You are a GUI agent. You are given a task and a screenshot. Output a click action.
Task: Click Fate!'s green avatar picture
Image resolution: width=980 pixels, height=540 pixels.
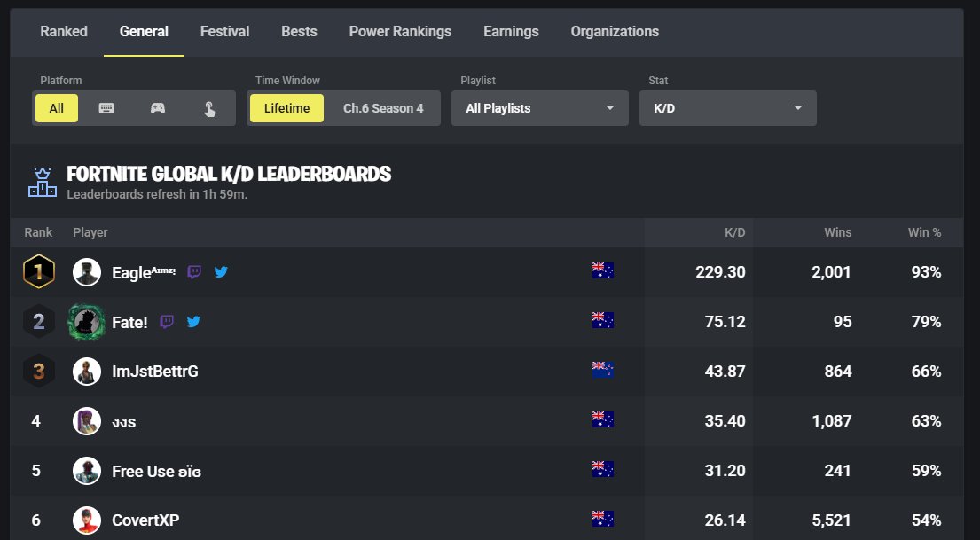pos(86,322)
